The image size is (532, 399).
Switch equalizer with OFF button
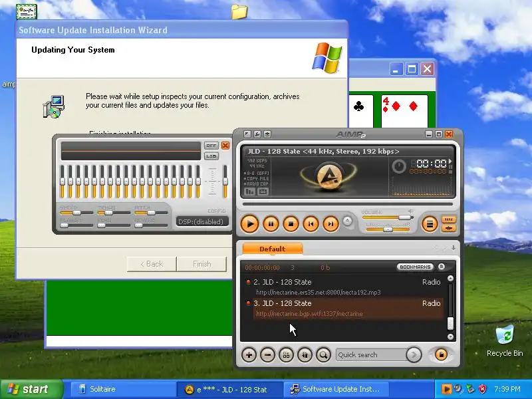(x=211, y=146)
